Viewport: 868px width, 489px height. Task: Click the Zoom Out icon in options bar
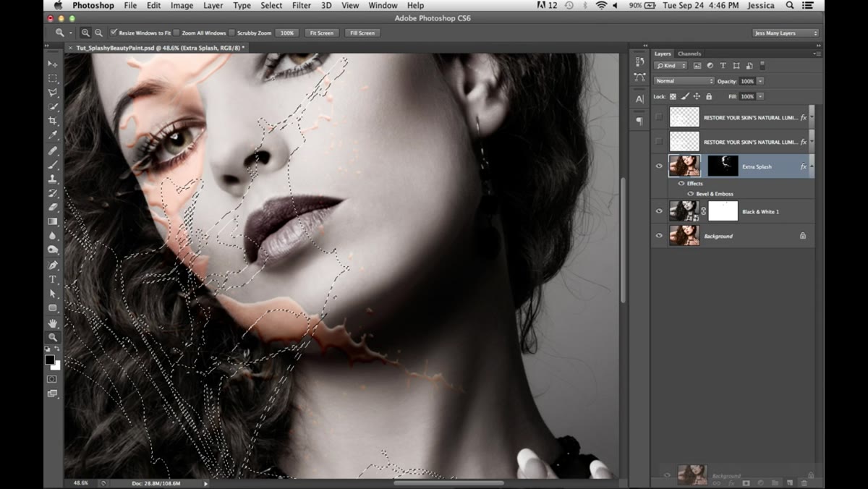pos(98,33)
